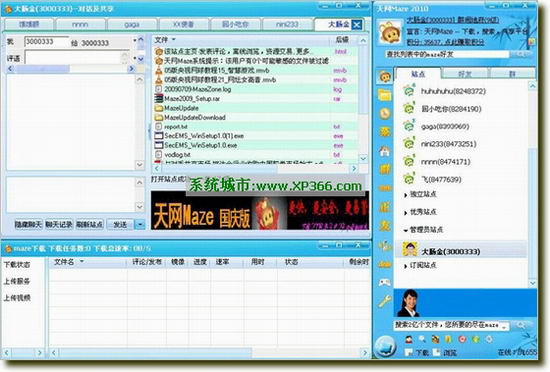Select the Maze2009_Setup.rar file icon

click(159, 99)
